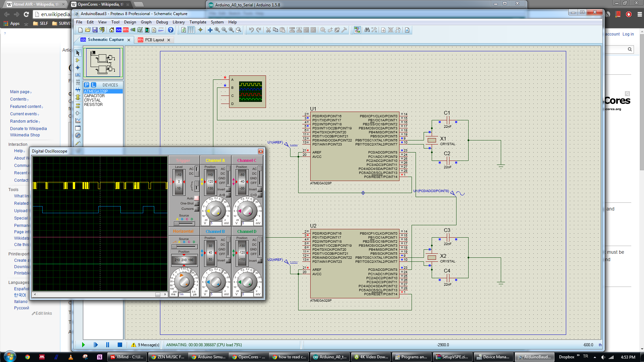Click the Save Project floppy icon
The image size is (644, 362).
(95, 30)
